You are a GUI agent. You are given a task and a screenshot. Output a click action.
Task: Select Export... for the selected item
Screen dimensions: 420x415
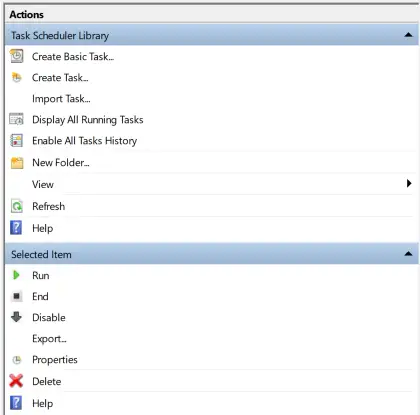click(x=49, y=339)
